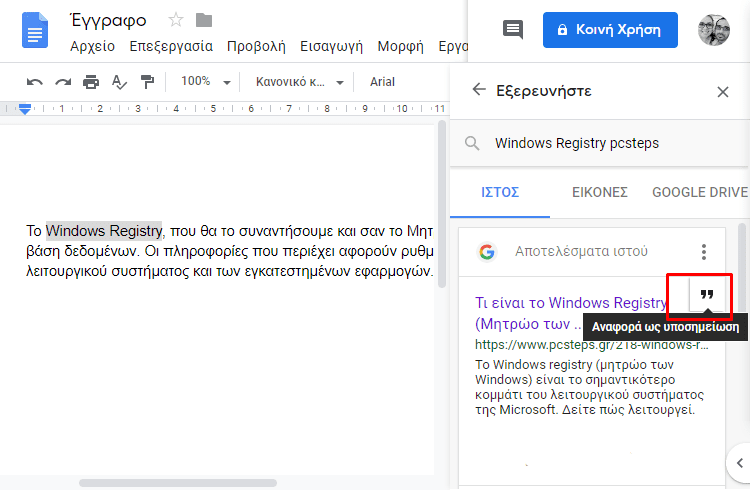Click the document line starting βάση δεδομένων

click(230, 252)
